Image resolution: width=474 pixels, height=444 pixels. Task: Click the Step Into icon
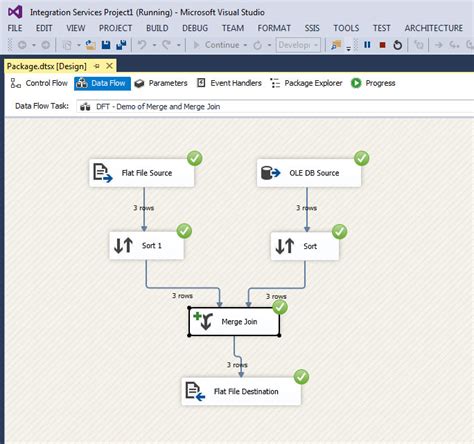tap(454, 45)
